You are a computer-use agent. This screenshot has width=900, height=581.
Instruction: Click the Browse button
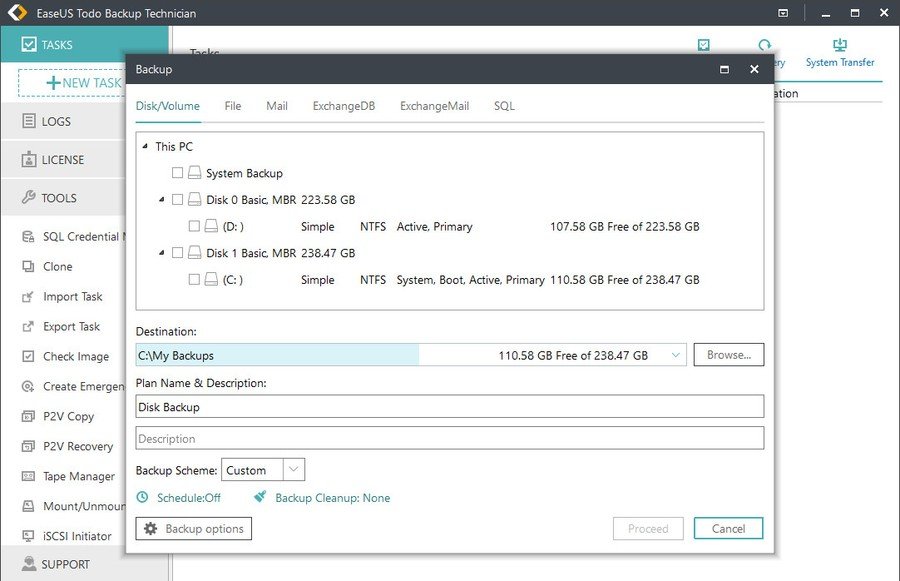click(728, 355)
